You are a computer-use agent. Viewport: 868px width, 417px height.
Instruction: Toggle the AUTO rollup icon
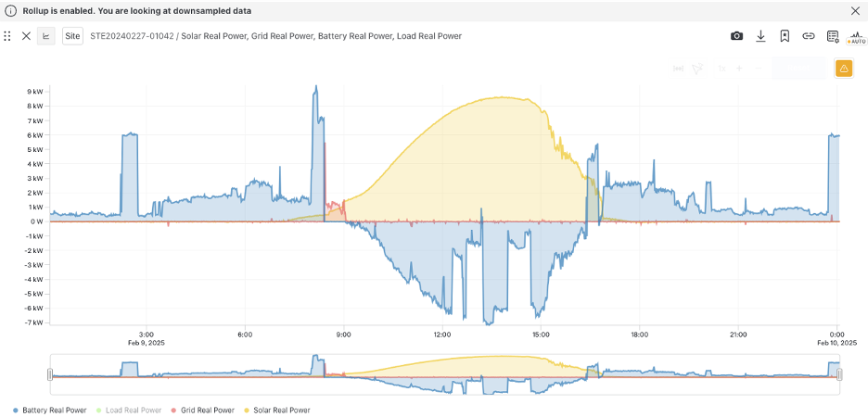coord(856,37)
